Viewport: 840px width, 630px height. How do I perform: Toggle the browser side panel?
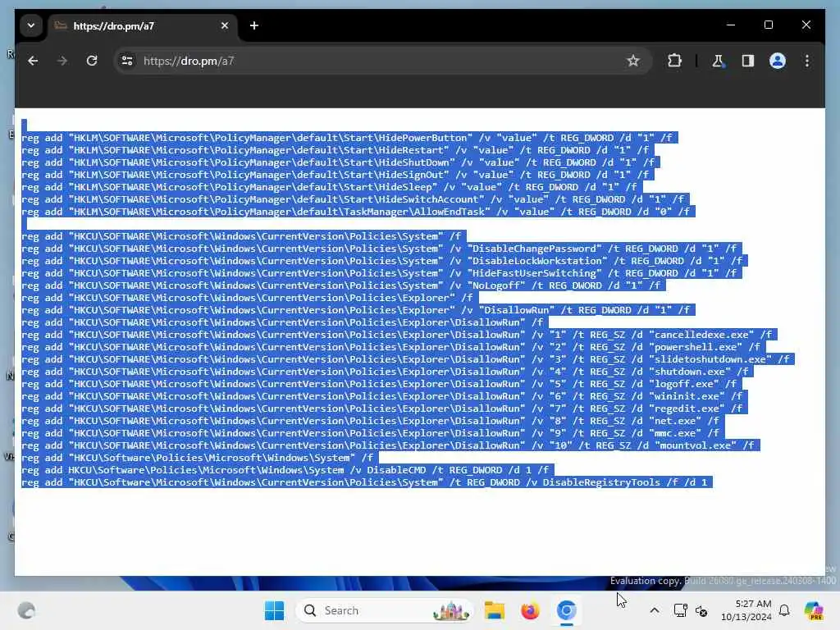pos(748,61)
